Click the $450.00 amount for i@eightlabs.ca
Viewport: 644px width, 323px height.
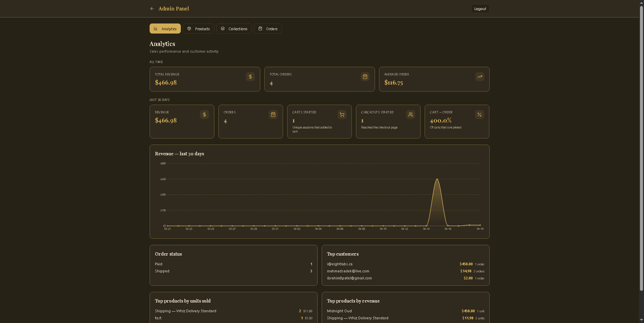pyautogui.click(x=466, y=264)
